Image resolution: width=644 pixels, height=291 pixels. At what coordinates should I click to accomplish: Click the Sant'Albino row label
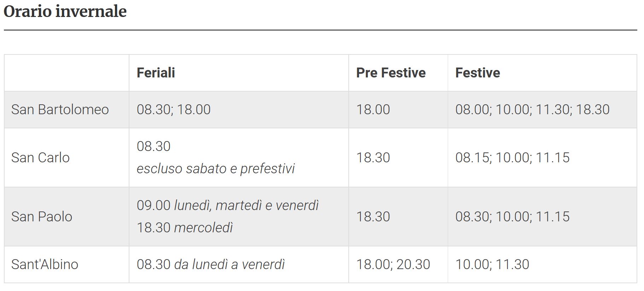45,264
